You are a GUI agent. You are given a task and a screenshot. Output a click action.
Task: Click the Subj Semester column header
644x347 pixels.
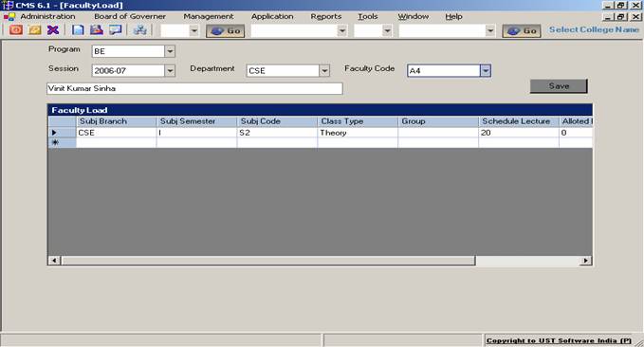pos(196,121)
